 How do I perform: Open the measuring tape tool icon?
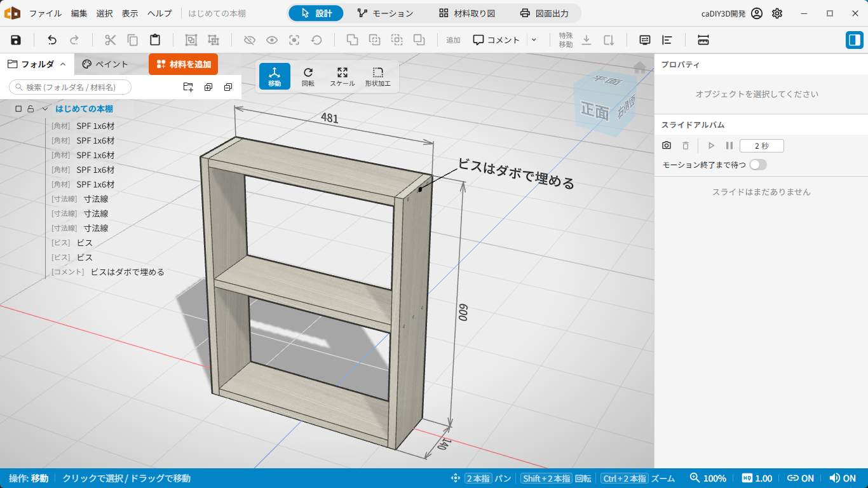click(703, 40)
